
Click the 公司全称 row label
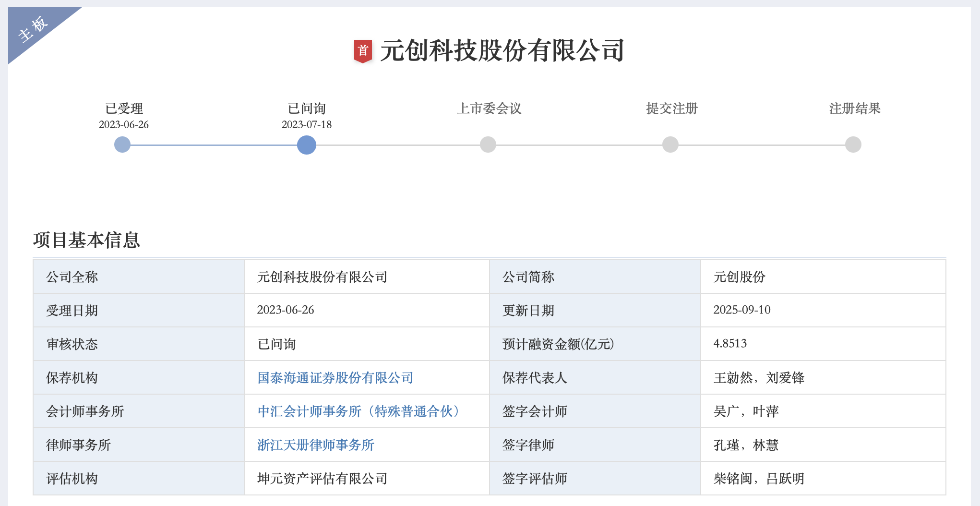(x=72, y=277)
